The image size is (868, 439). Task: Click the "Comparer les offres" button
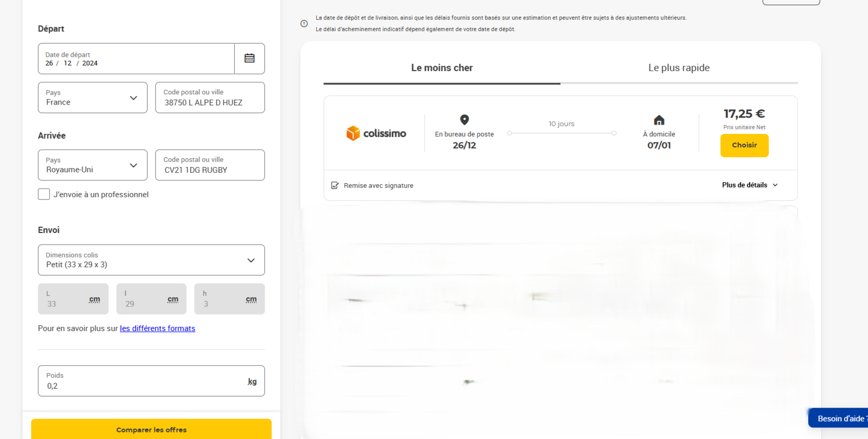[x=151, y=429]
